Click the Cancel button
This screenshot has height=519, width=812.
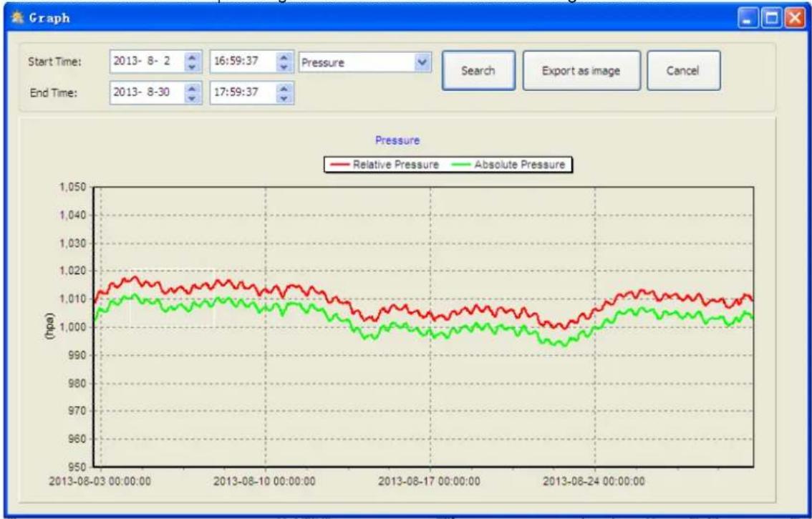coord(683,70)
